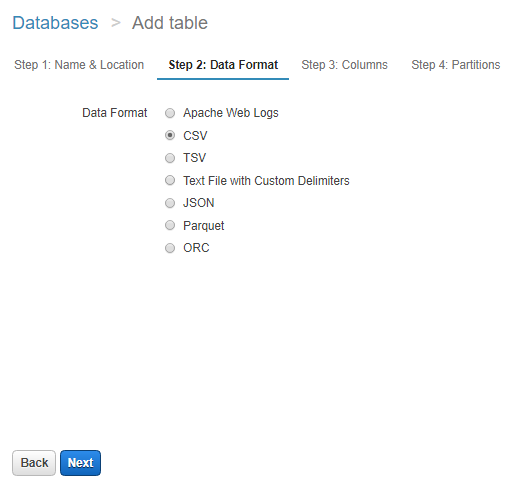Click the breadcrumb separator arrow

(x=116, y=23)
